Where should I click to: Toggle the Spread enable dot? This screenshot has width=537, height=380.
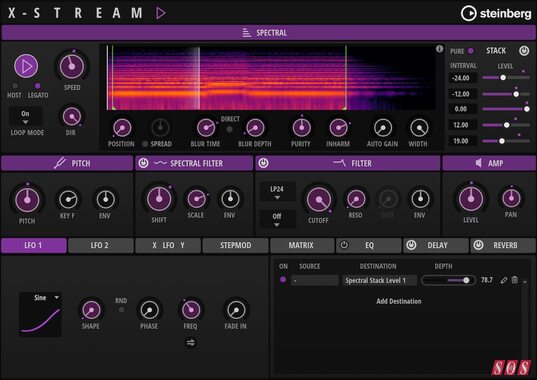click(x=145, y=144)
